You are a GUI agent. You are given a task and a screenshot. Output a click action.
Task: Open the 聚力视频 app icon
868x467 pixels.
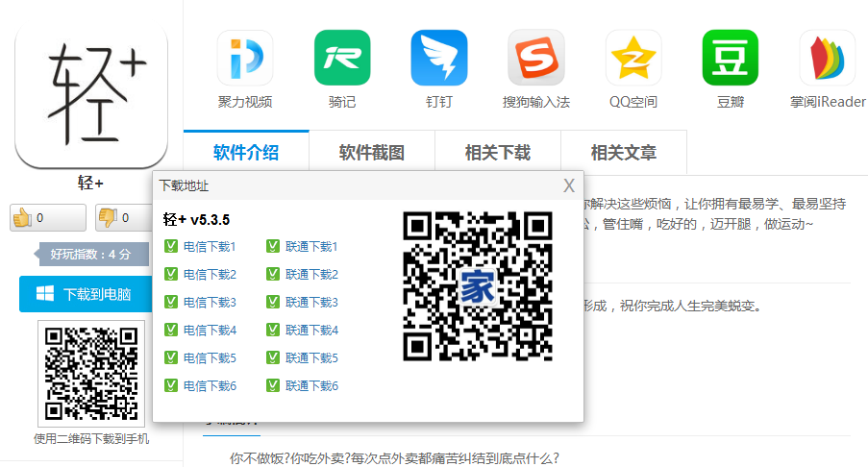pyautogui.click(x=245, y=58)
